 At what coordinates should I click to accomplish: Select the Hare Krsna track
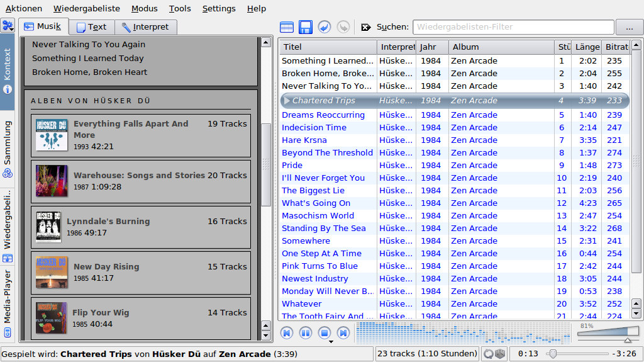pos(454,140)
